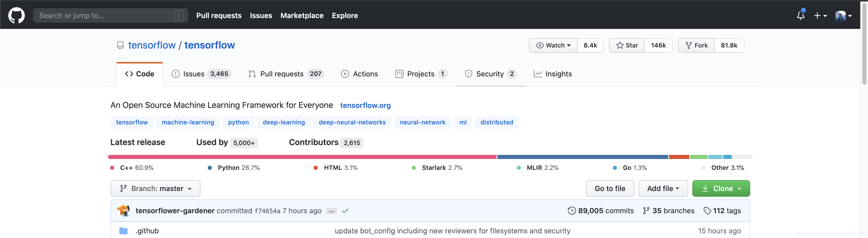Open the Branch: master dropdown
The image size is (868, 238).
pyautogui.click(x=155, y=188)
